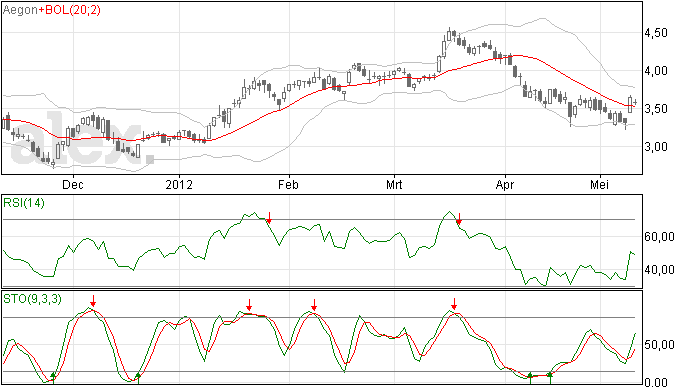Viewport: 690px width, 387px height.
Task: Click the 60,00 RSI axis value
Action: click(659, 237)
